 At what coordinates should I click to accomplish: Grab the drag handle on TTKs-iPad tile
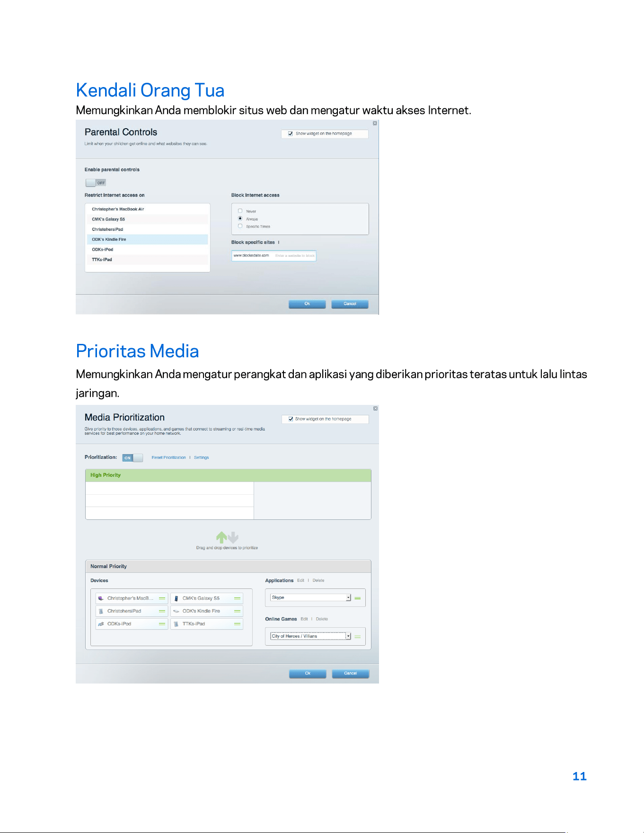[237, 624]
